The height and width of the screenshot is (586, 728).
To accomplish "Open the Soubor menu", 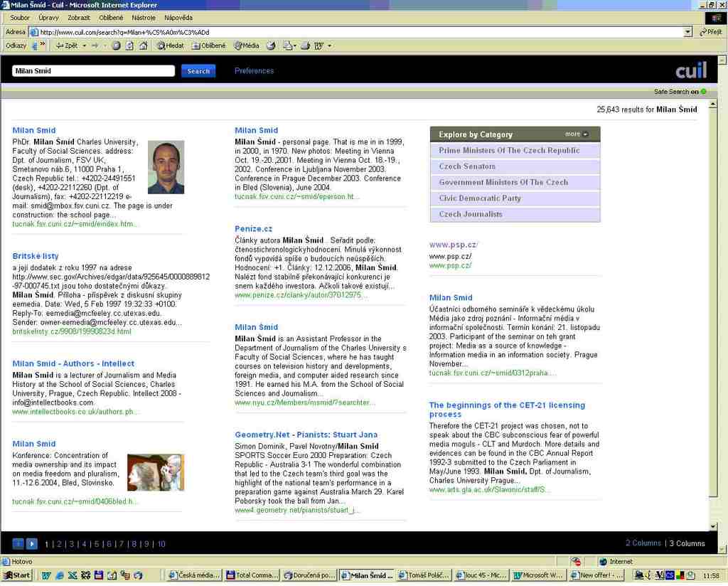I will pos(20,18).
